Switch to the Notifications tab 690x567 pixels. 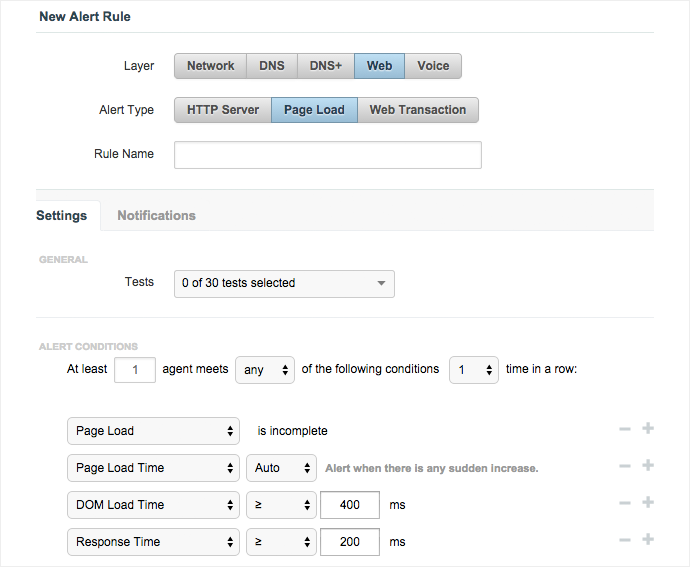(x=156, y=215)
